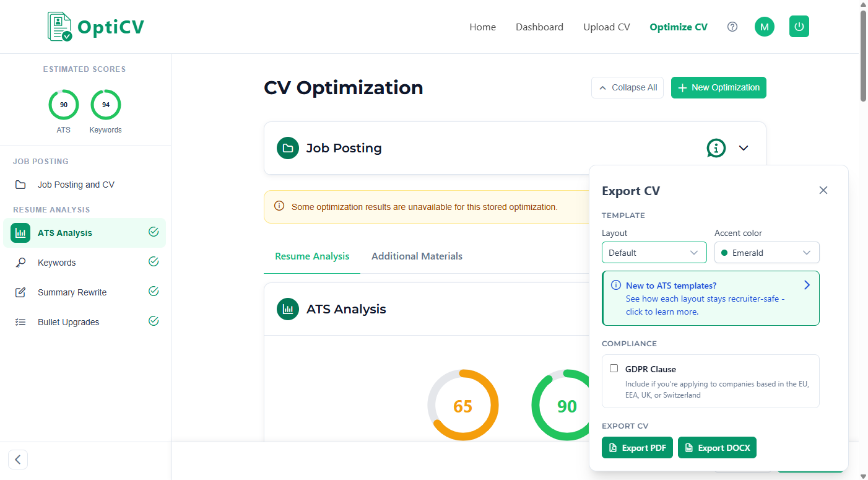Collapse the sidebar with left arrow

tap(18, 460)
